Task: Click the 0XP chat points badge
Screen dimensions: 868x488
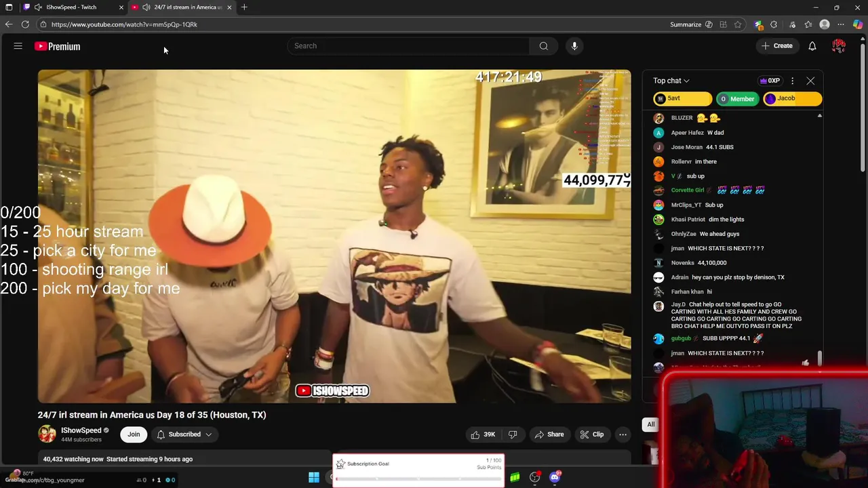Action: point(770,81)
